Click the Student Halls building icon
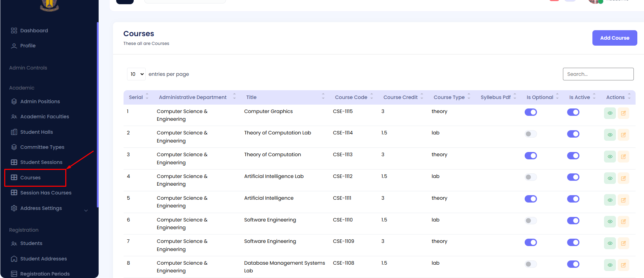This screenshot has height=278, width=644. coord(14,132)
